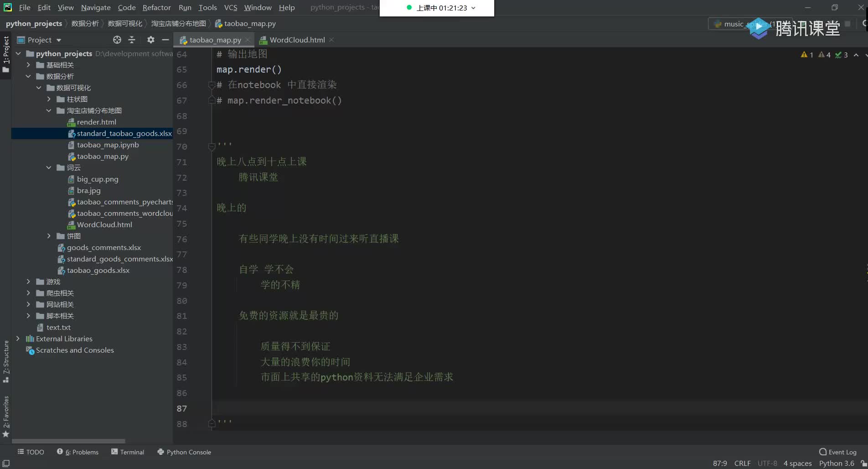Expand the 基础相关 folder
This screenshot has height=469, width=868.
point(28,65)
